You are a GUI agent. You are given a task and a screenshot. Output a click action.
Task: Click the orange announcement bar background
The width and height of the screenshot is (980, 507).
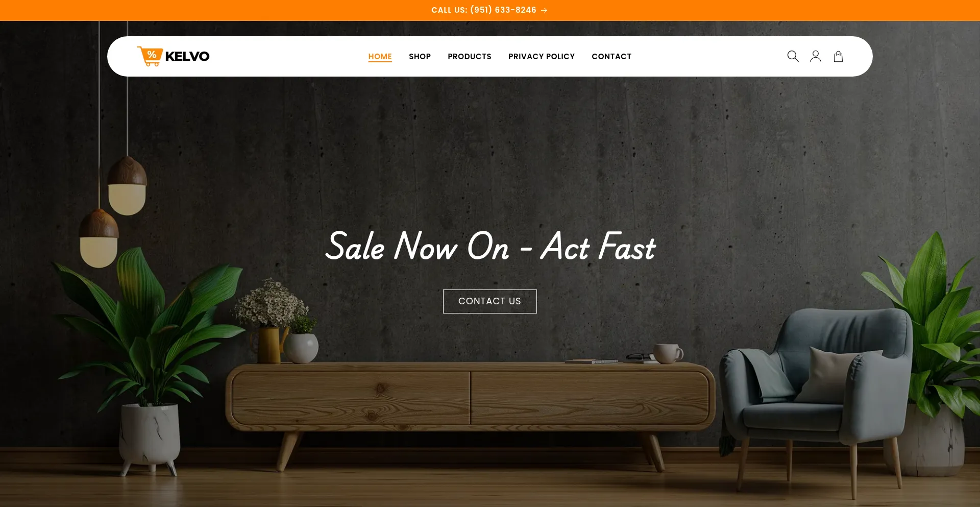(204, 10)
